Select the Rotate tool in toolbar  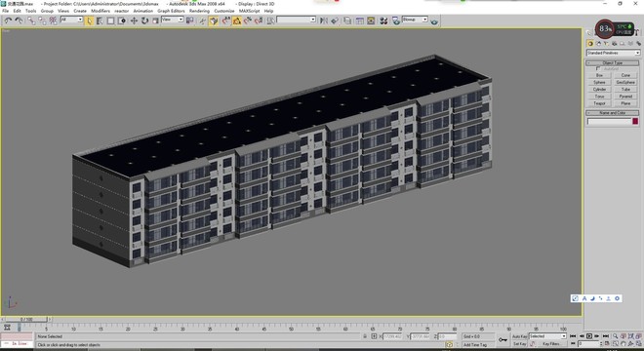tap(144, 20)
